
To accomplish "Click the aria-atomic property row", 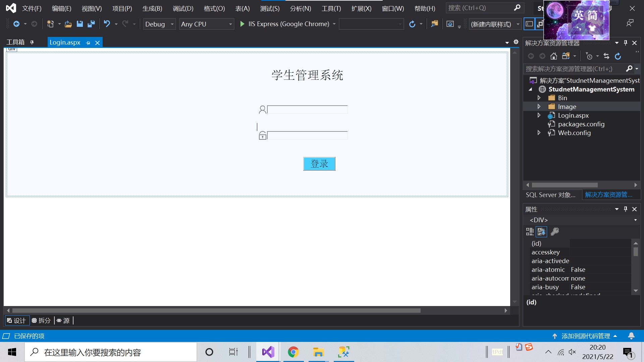I will pyautogui.click(x=581, y=269).
